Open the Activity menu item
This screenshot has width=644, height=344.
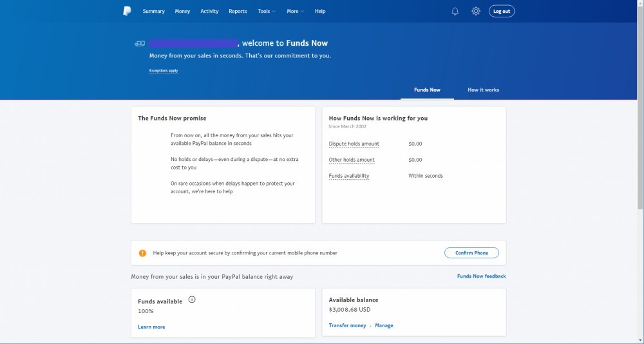[209, 11]
